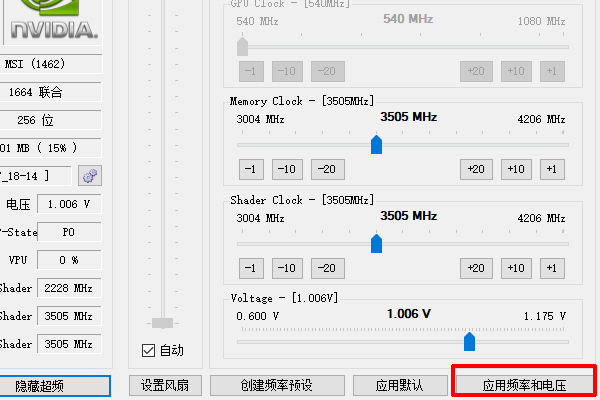Image resolution: width=600 pixels, height=400 pixels.
Task: Click the vertical fan speed slider handle
Action: pos(162,323)
